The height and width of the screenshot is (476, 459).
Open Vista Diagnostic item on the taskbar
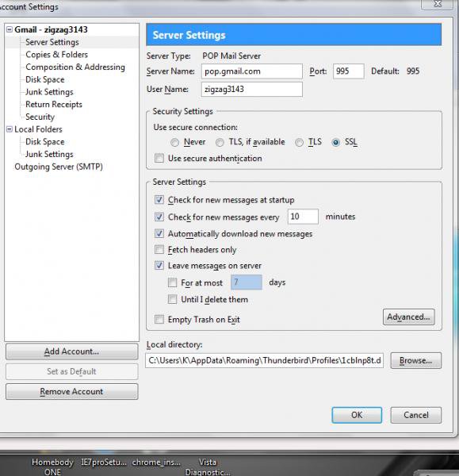tap(208, 467)
